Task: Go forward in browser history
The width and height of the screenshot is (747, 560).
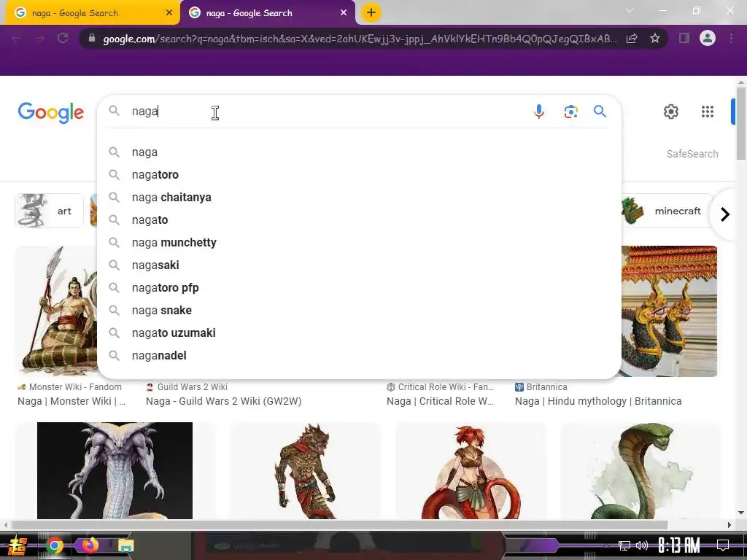Action: click(39, 38)
